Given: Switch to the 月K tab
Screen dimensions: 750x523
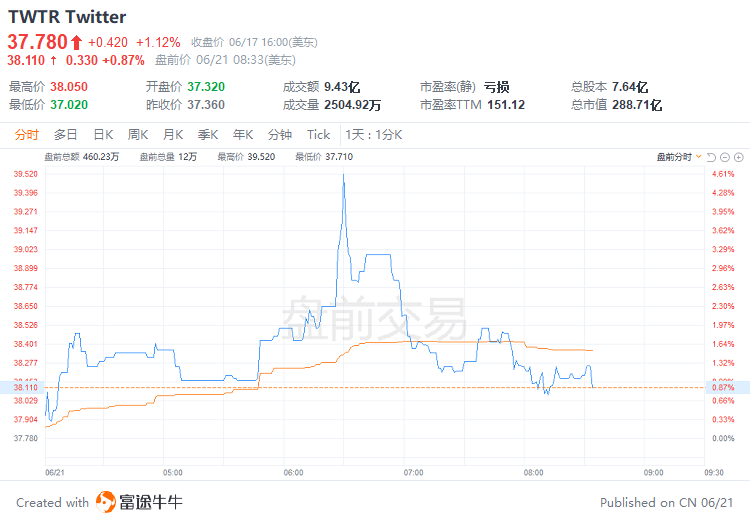Looking at the screenshot, I should click(173, 135).
